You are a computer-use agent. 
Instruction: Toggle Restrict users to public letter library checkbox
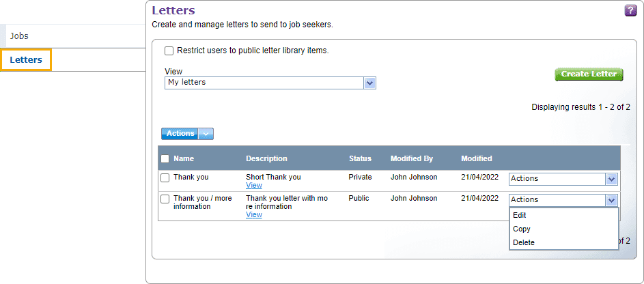coord(169,51)
